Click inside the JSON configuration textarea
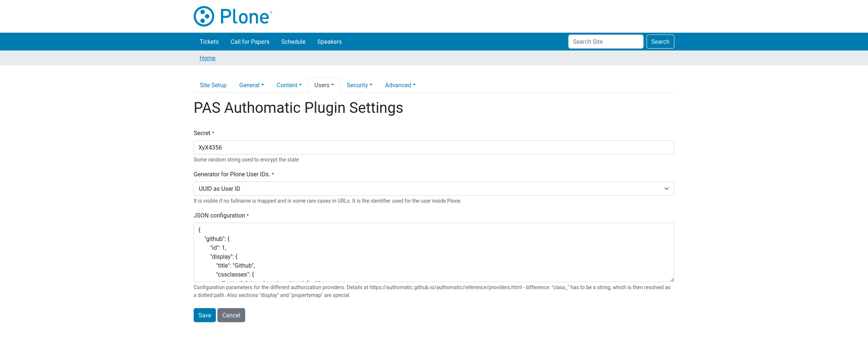The width and height of the screenshot is (868, 343). tap(434, 252)
